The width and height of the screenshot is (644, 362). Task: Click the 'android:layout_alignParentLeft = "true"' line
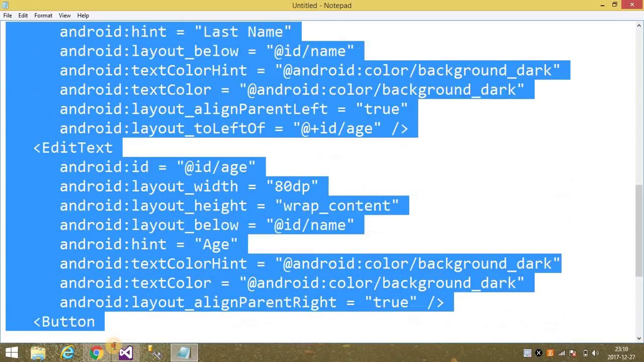pyautogui.click(x=233, y=109)
